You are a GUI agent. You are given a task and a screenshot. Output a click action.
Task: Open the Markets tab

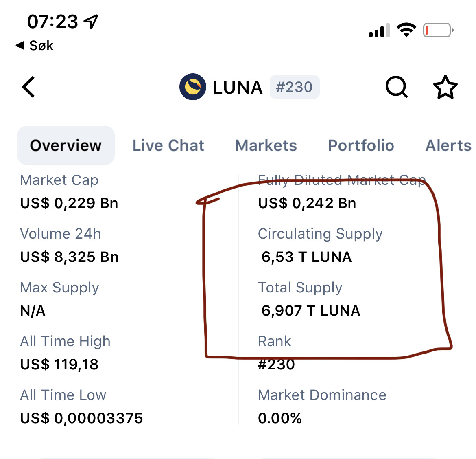266,145
